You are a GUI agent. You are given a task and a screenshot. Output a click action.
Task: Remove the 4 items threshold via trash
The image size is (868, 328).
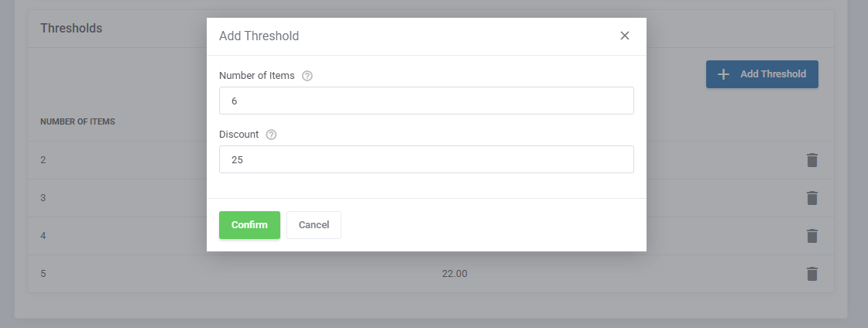click(x=811, y=236)
